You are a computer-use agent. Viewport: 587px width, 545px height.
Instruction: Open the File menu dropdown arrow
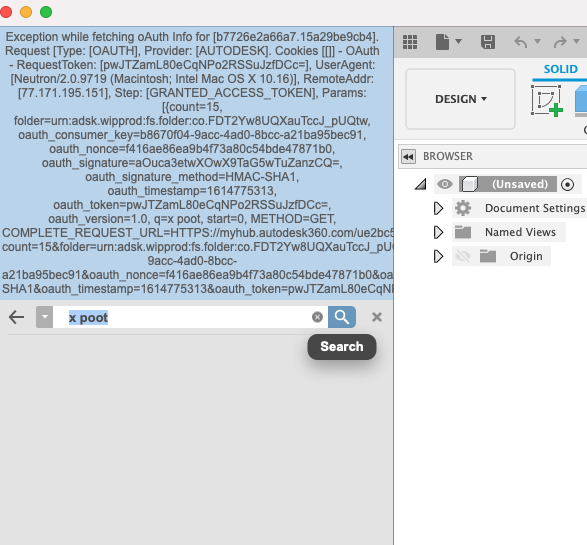[458, 41]
